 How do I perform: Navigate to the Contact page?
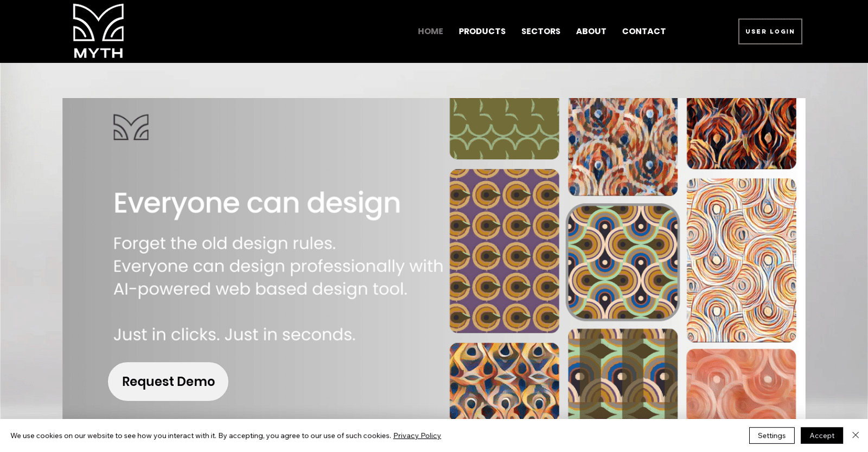[x=643, y=31]
